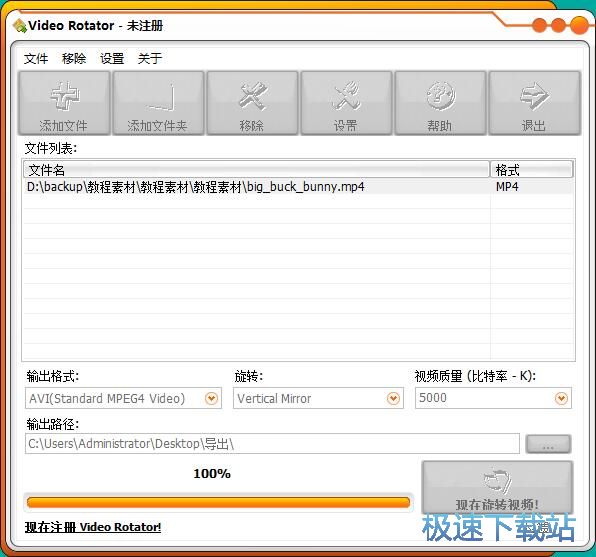Click the leftmost orange window circle button
This screenshot has width=596, height=557.
pyautogui.click(x=539, y=25)
